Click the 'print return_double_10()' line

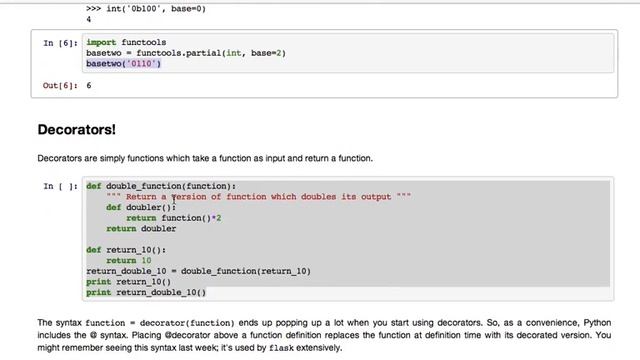(x=146, y=292)
